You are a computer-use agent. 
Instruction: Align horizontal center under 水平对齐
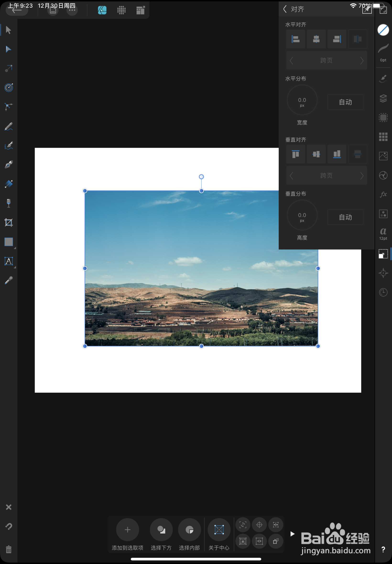pos(316,39)
